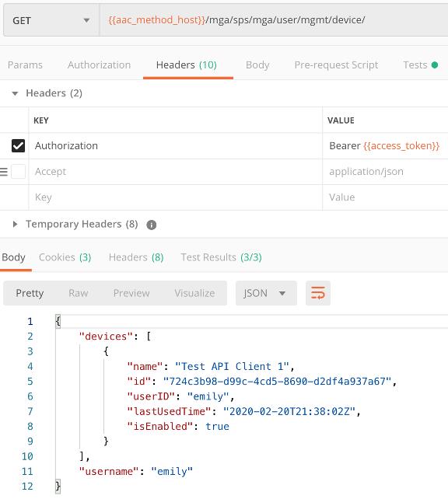This screenshot has width=448, height=499.
Task: Click line number 10 in the gutter
Action: click(x=27, y=456)
